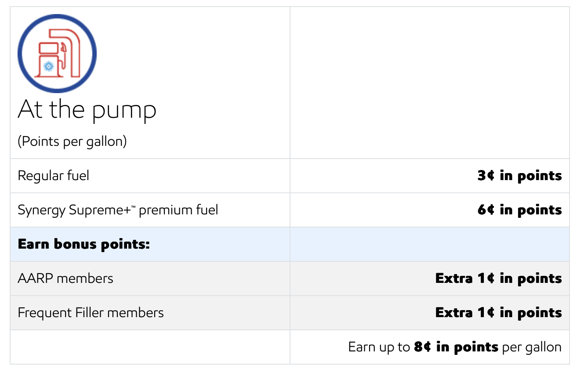Image resolution: width=588 pixels, height=376 pixels.
Task: Click the "Earn bonus points:" header
Action: pyautogui.click(x=84, y=244)
